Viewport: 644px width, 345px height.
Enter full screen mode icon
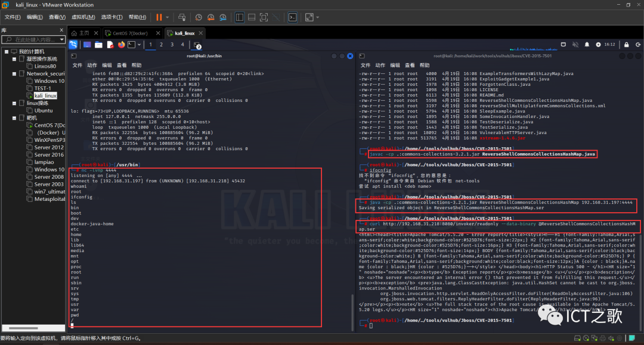click(264, 17)
